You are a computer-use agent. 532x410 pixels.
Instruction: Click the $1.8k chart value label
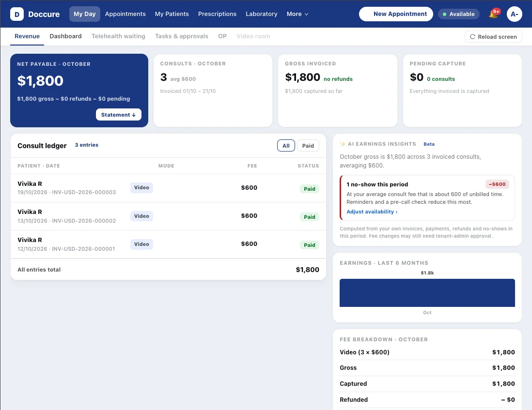pyautogui.click(x=427, y=273)
